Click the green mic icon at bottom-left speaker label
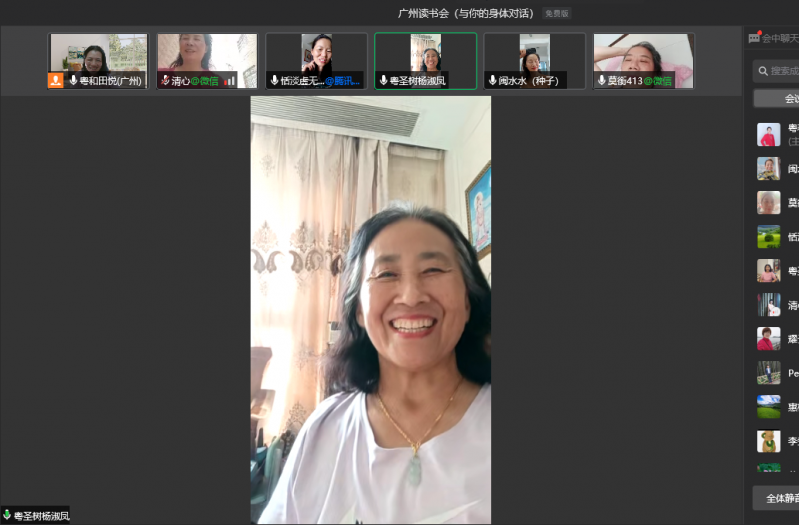Viewport: 799px width, 525px height. point(7,515)
